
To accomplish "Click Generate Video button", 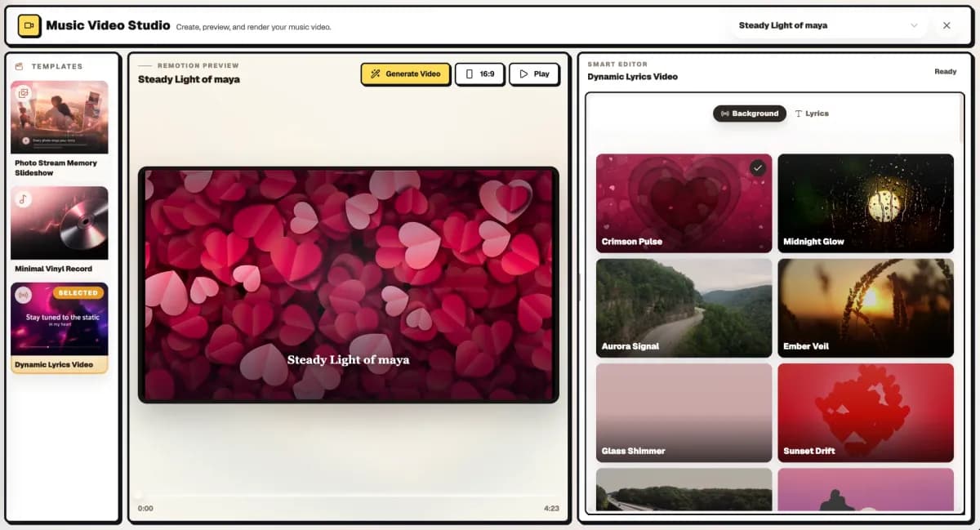I will tap(405, 73).
